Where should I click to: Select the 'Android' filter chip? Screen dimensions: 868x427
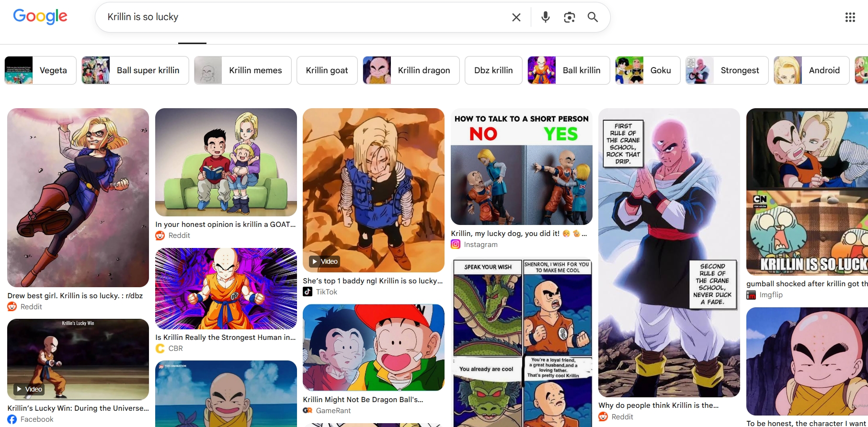point(811,70)
